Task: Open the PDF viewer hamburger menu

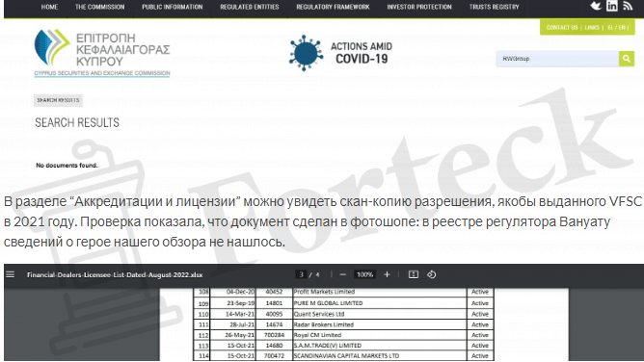Action: (11, 274)
